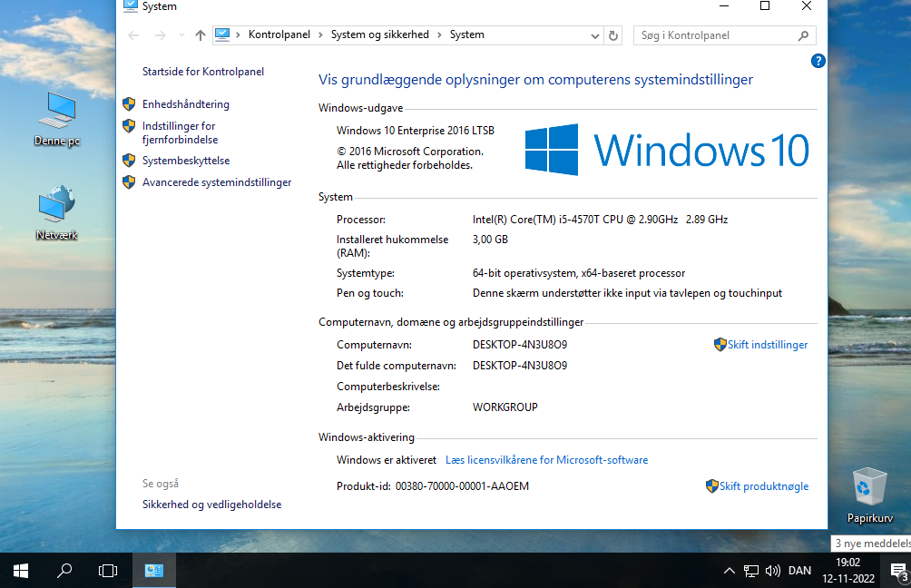Image resolution: width=911 pixels, height=588 pixels.
Task: Click the search magnifier icon in Kontrolpanel
Action: [804, 35]
